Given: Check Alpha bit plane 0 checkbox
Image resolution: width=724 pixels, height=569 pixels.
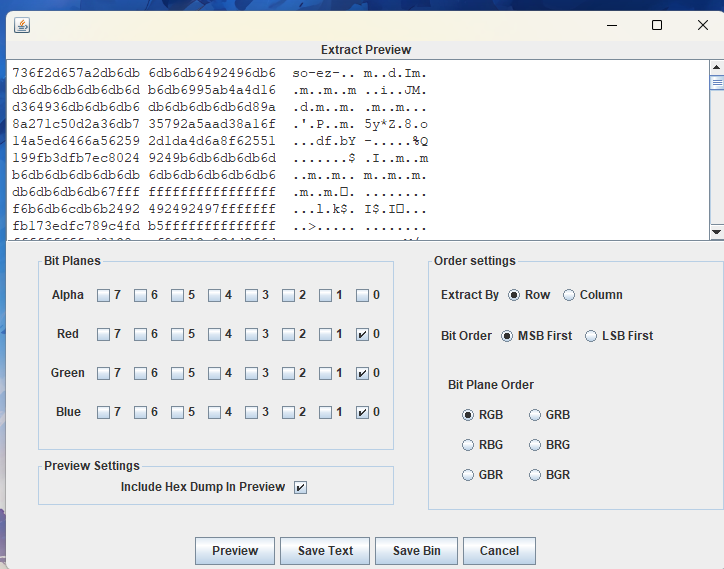Looking at the screenshot, I should coord(362,296).
